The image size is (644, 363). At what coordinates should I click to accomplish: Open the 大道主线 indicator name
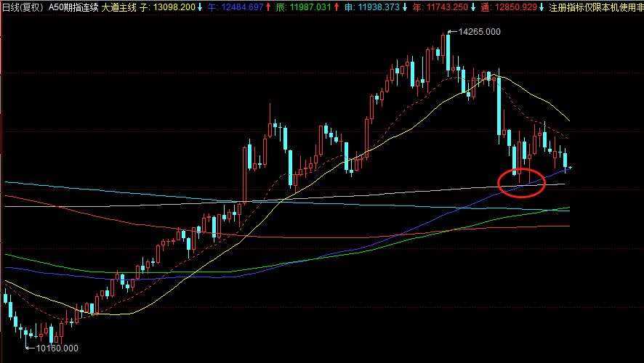[118, 7]
